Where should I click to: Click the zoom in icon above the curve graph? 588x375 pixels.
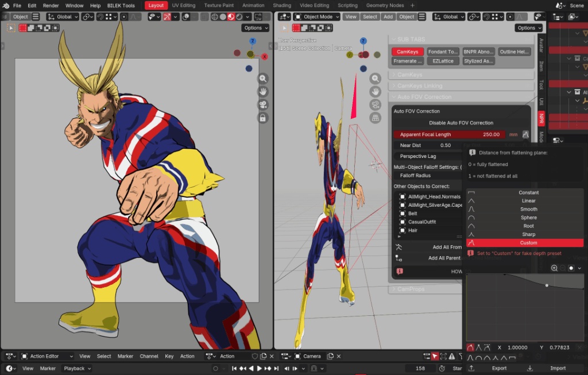click(554, 268)
